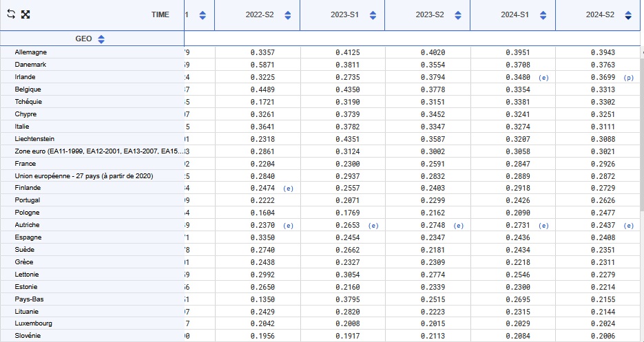Select the Pologne row label
This screenshot has width=644, height=342.
[27, 212]
